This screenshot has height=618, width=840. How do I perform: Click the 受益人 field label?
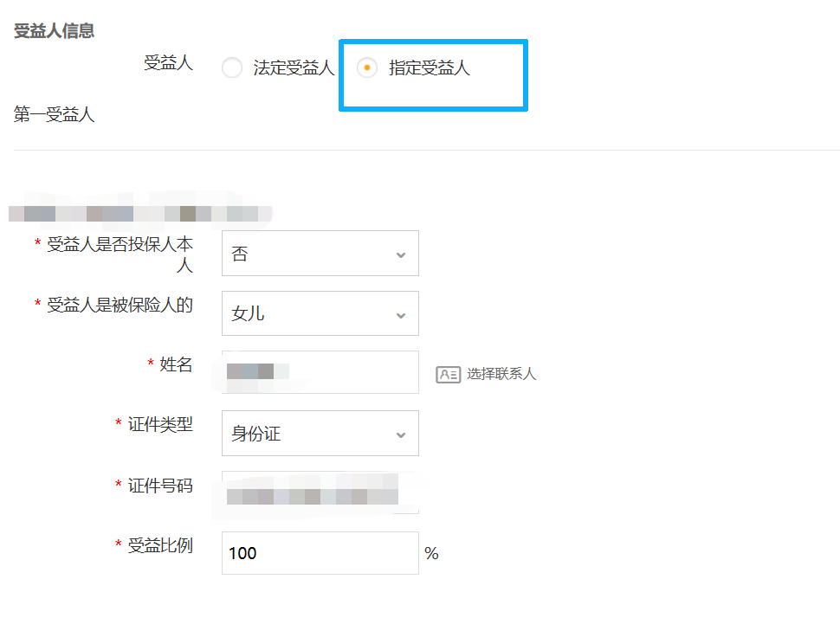(167, 62)
